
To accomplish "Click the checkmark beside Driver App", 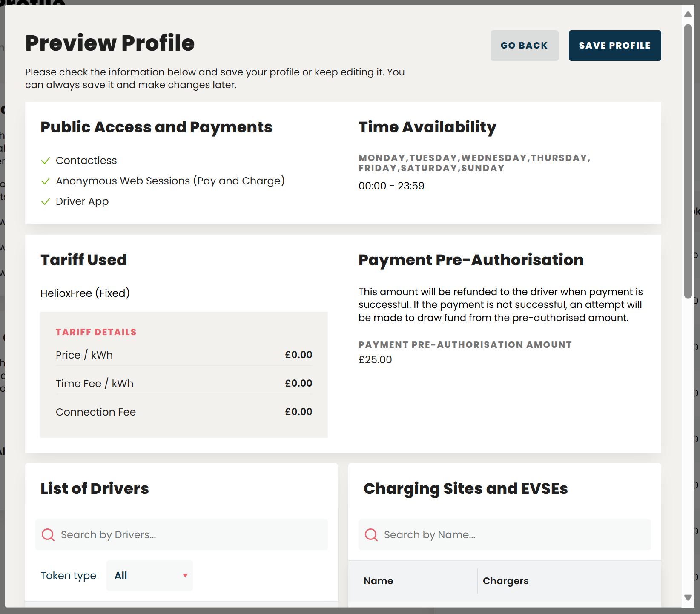I will [x=46, y=201].
